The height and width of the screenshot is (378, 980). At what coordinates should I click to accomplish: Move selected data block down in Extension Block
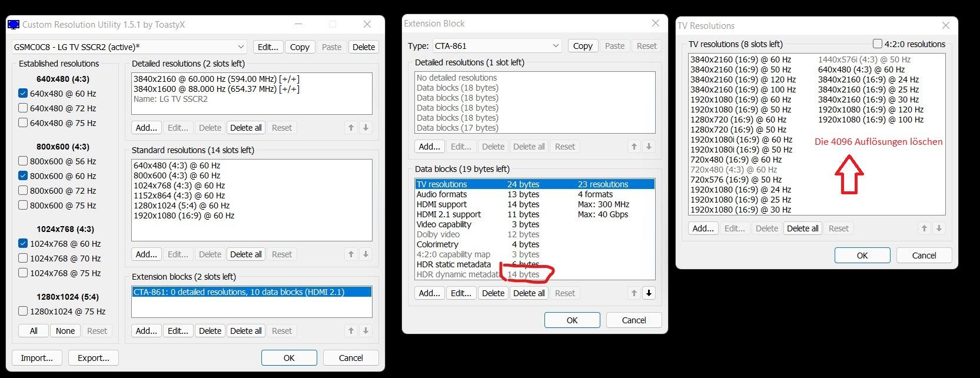[x=649, y=293]
